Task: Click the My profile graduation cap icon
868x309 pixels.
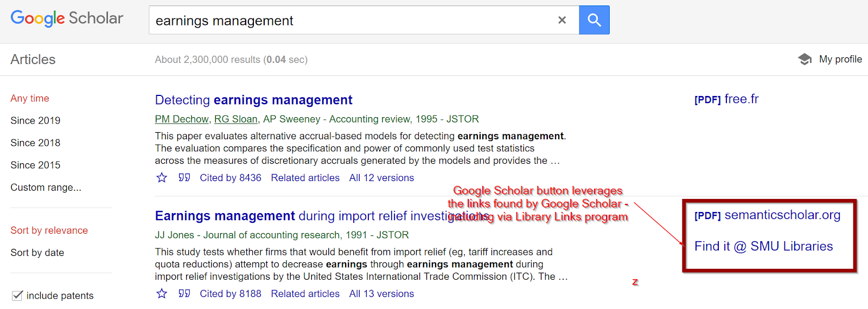Action: (x=805, y=59)
